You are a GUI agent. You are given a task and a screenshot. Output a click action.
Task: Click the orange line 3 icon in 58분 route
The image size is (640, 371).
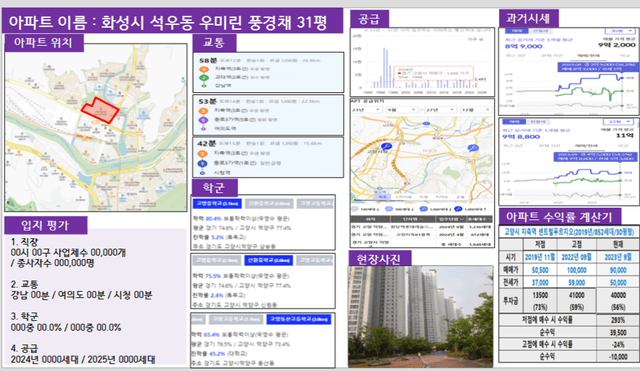point(203,69)
